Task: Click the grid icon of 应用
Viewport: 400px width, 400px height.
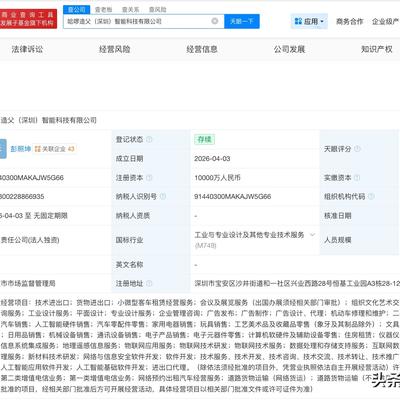Action: click(298, 21)
